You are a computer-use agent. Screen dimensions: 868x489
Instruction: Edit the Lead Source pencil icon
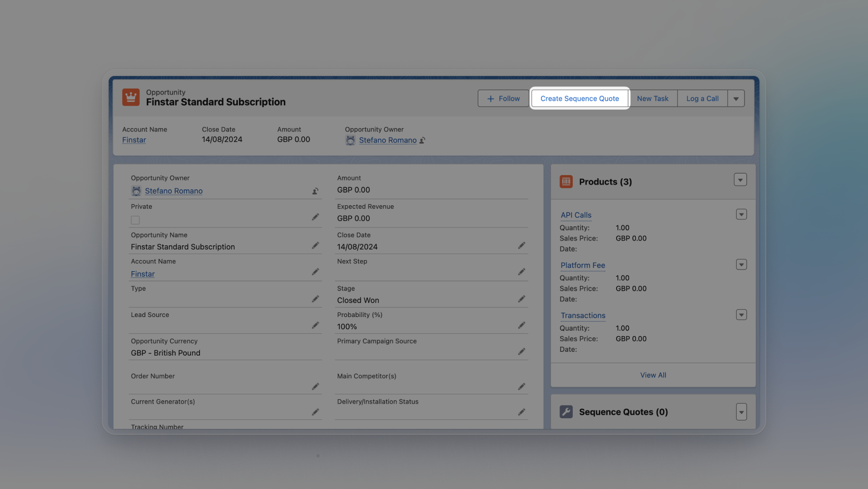click(315, 325)
